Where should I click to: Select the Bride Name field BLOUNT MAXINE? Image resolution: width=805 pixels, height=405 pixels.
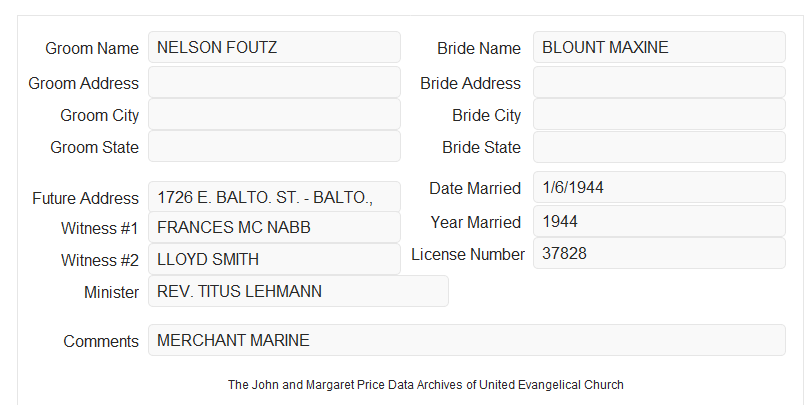[x=659, y=47]
